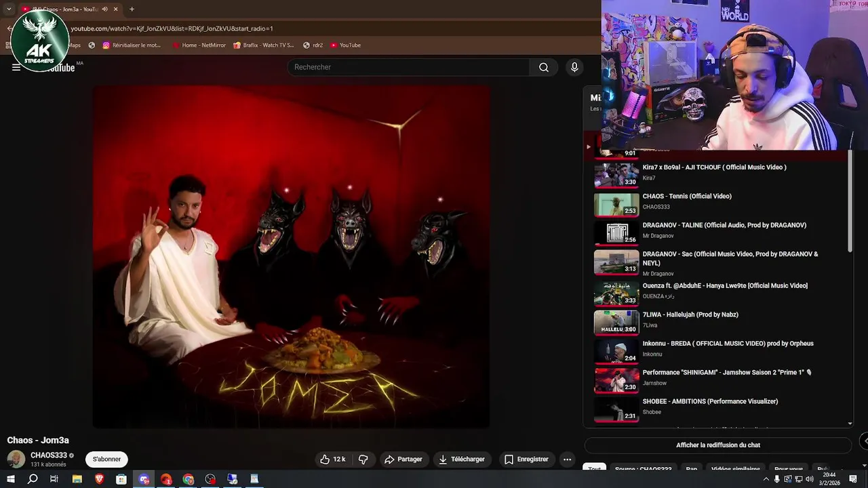Open the rdr2 bookmark
868x488 pixels.
click(x=313, y=45)
